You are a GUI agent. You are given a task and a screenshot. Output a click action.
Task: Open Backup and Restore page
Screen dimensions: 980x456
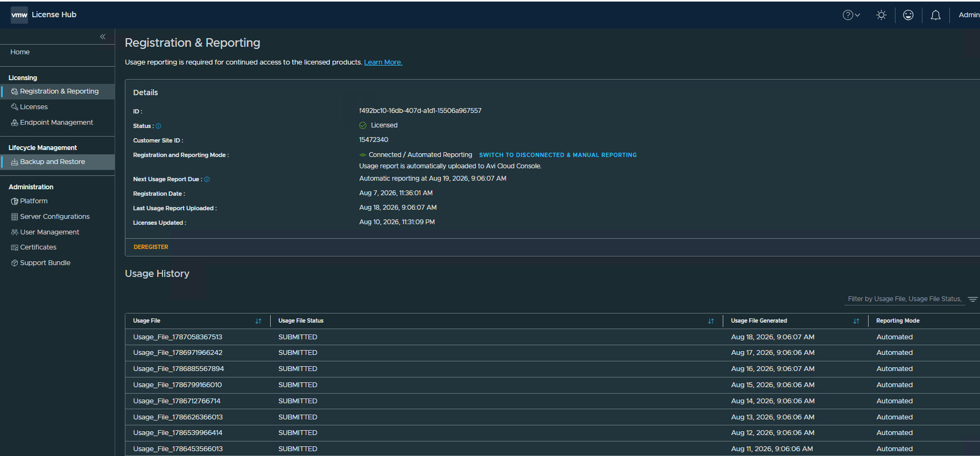pos(57,162)
